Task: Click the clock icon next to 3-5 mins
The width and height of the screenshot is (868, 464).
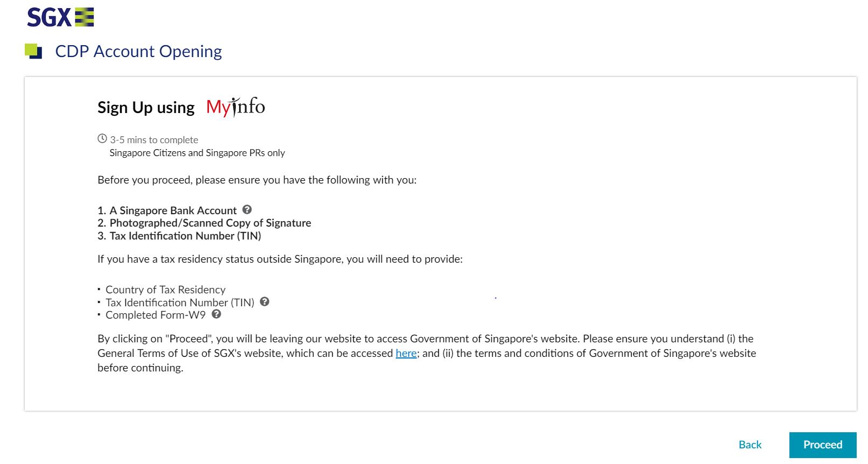Action: pos(102,138)
